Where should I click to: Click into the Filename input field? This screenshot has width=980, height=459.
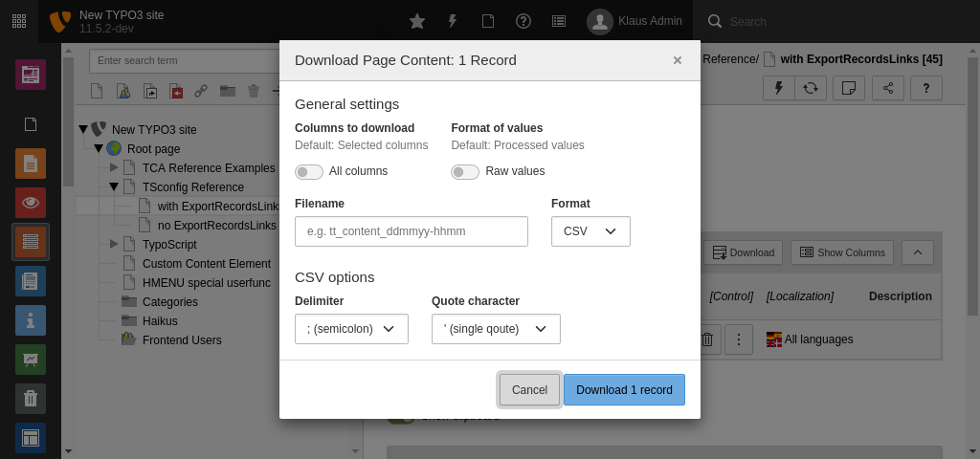tap(412, 231)
